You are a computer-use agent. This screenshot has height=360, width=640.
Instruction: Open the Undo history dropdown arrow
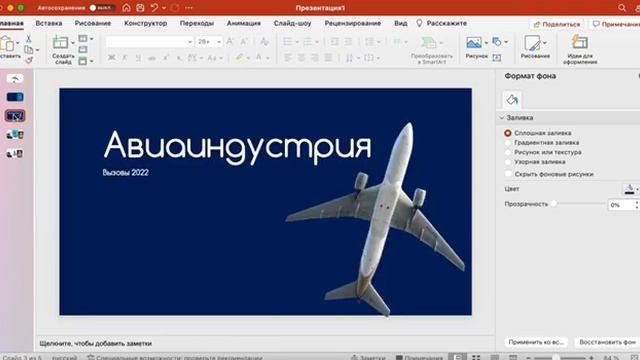coord(164,8)
